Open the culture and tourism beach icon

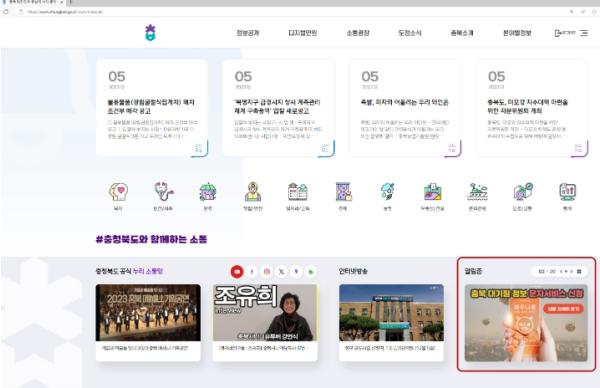pyautogui.click(x=478, y=192)
